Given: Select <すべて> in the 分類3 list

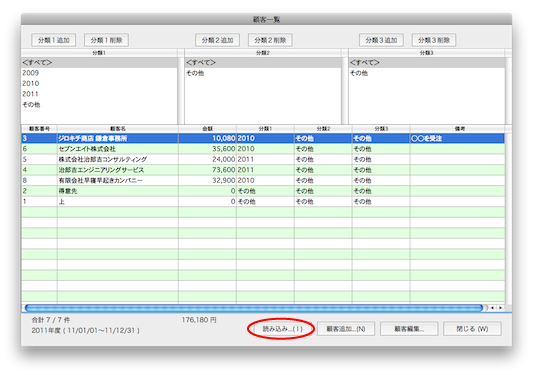Looking at the screenshot, I should tap(427, 63).
